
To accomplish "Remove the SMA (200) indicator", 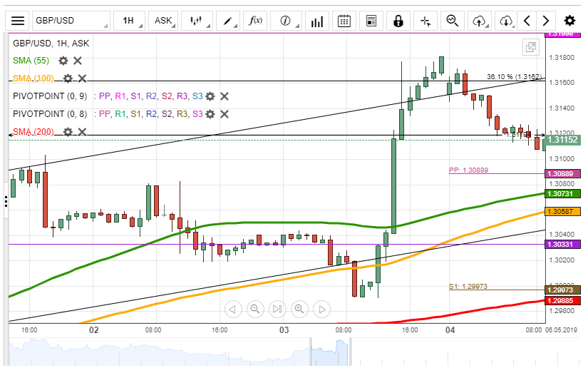I will (x=82, y=132).
